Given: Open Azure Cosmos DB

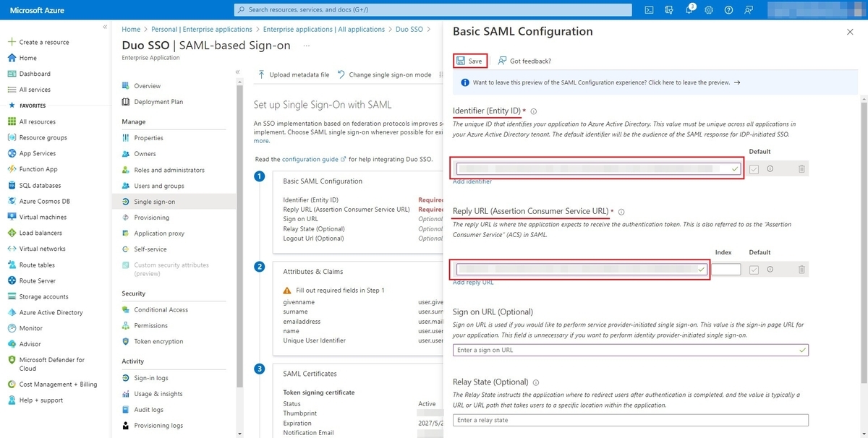Looking at the screenshot, I should point(44,201).
